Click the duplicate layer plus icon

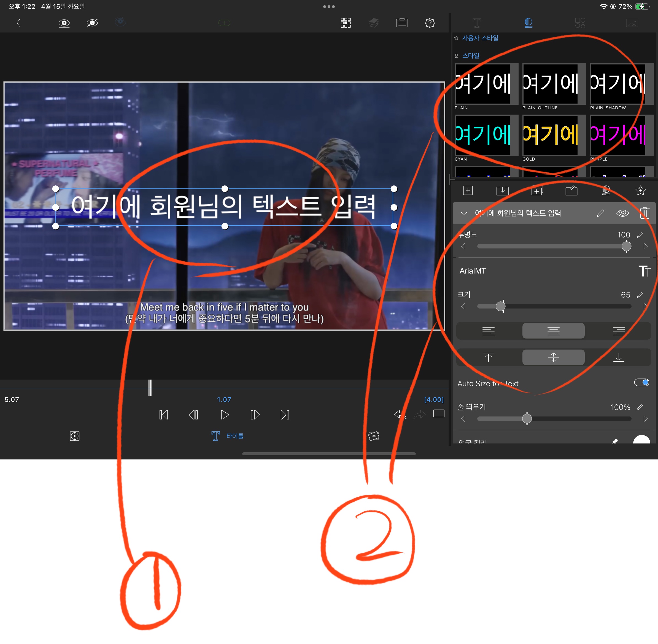click(x=536, y=190)
